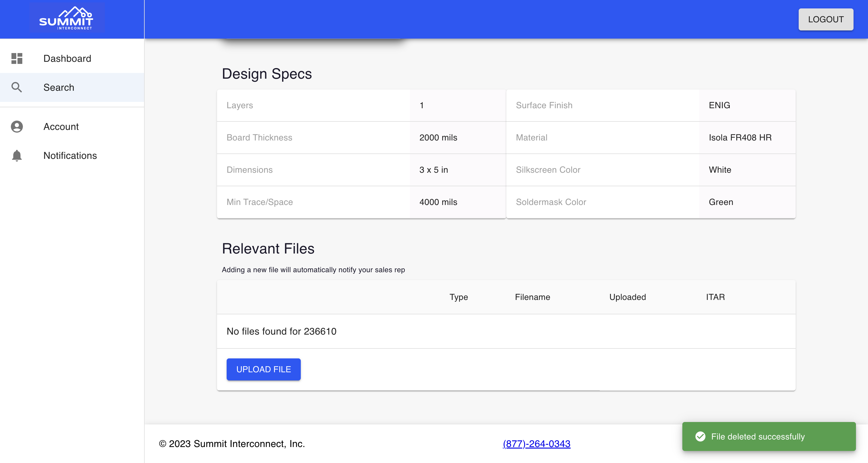The width and height of the screenshot is (868, 463).
Task: Click 'Adding a new file will automatically notify' note
Action: tap(313, 269)
